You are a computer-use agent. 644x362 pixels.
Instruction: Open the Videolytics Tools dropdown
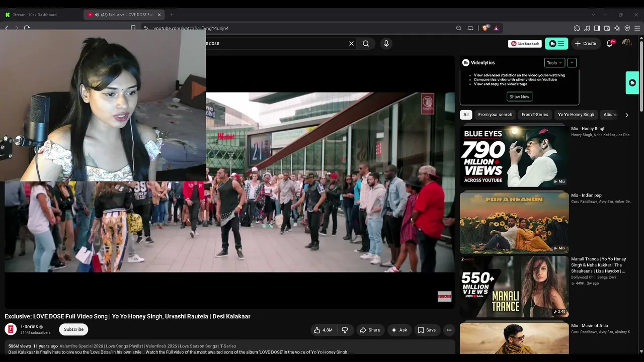click(554, 63)
